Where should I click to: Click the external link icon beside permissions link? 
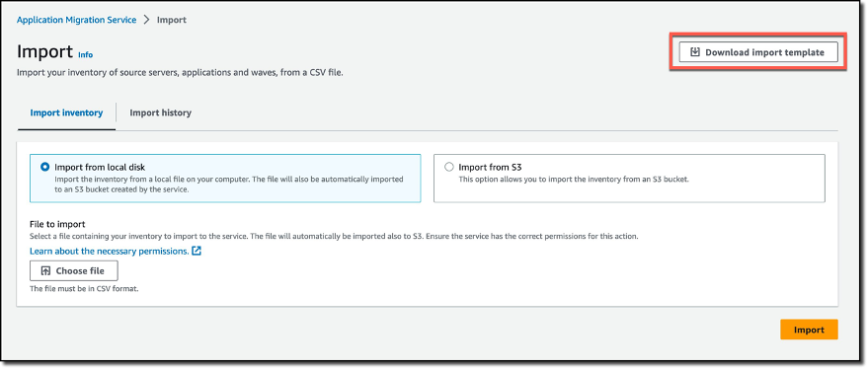196,251
